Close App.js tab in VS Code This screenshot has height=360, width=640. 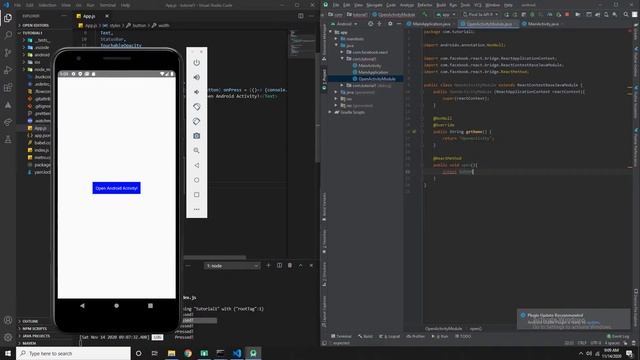pyautogui.click(x=107, y=16)
